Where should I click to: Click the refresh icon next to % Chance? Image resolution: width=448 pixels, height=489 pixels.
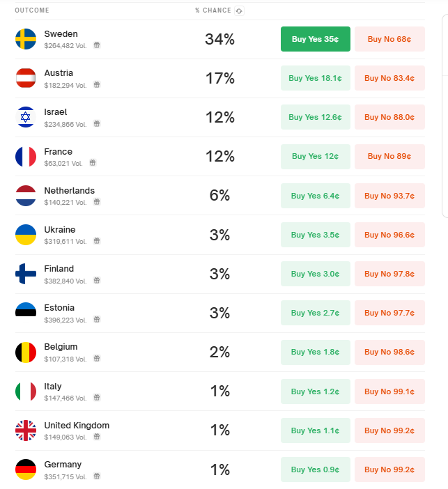click(240, 10)
